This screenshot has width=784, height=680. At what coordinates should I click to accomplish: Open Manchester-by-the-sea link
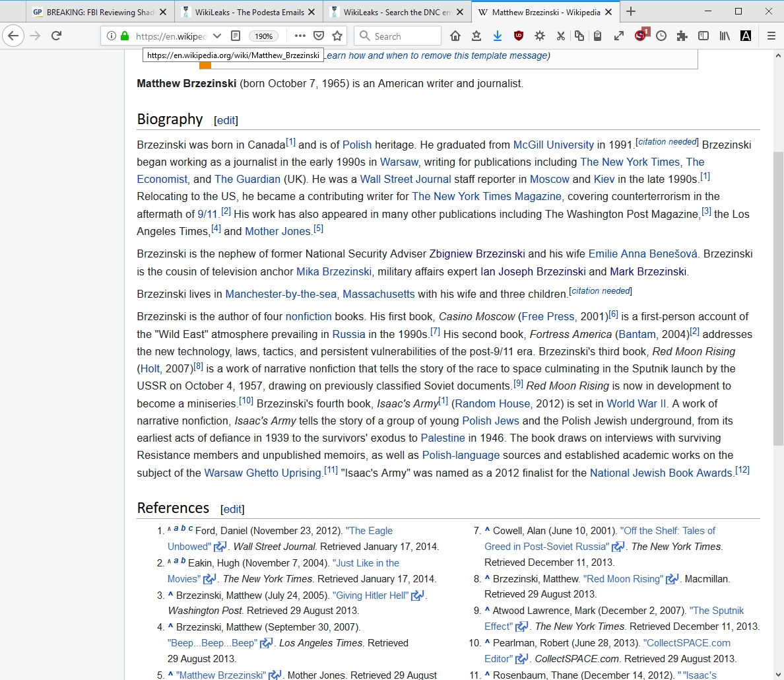pos(280,294)
